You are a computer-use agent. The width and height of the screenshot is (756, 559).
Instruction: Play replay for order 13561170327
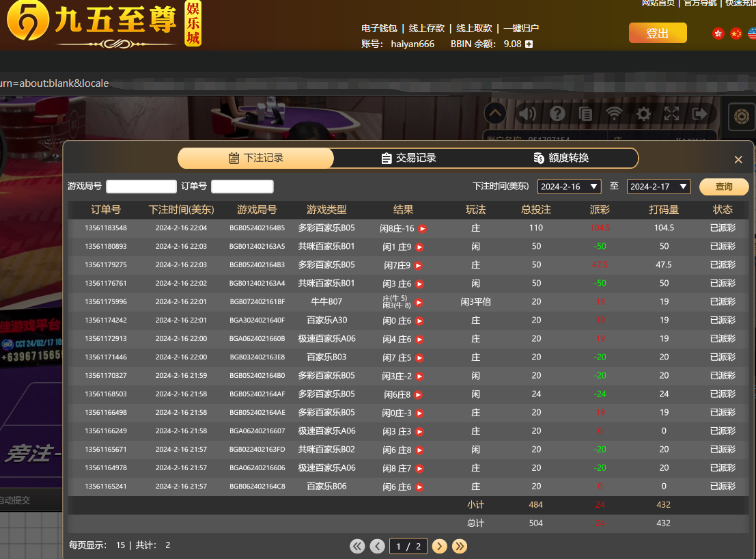tap(419, 377)
